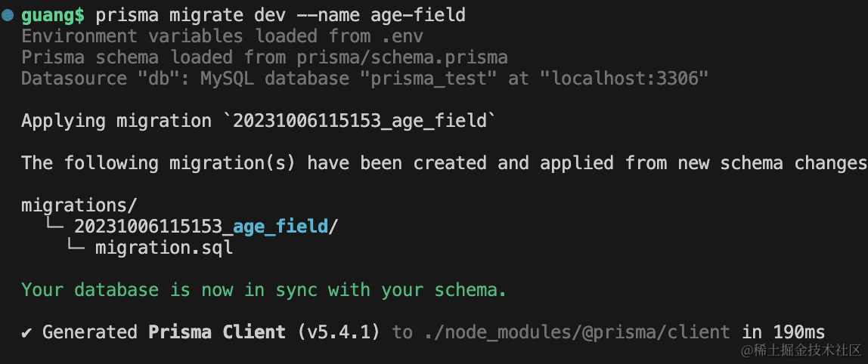
Task: Click the bold Prisma Client text
Action: click(x=217, y=332)
